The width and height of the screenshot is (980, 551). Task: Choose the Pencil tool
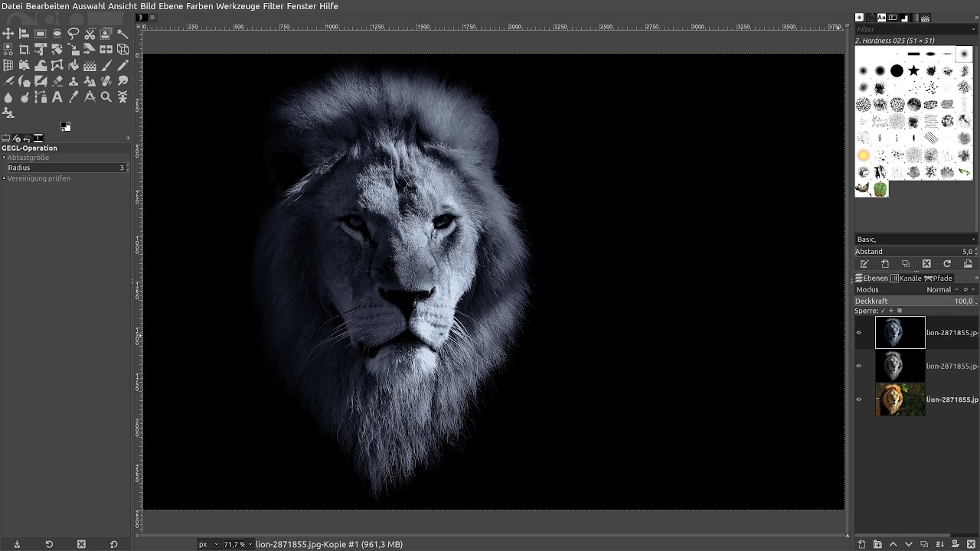coord(122,66)
